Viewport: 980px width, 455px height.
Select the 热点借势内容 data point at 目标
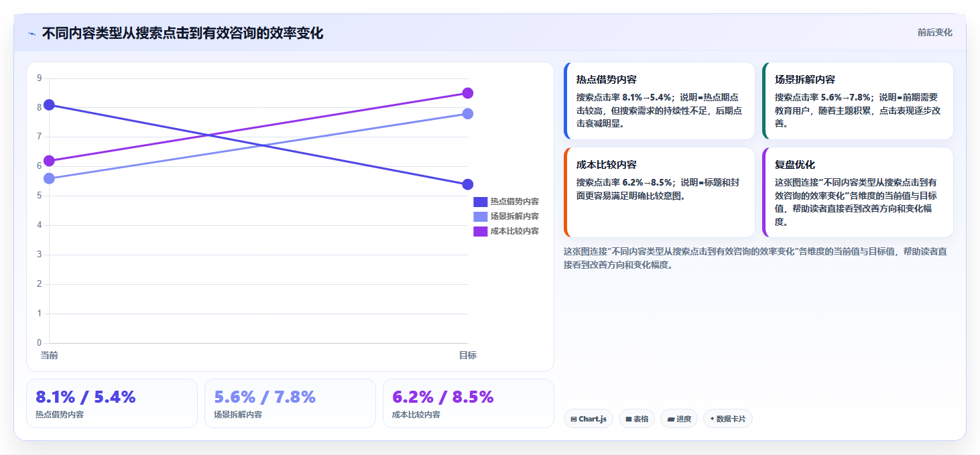468,184
